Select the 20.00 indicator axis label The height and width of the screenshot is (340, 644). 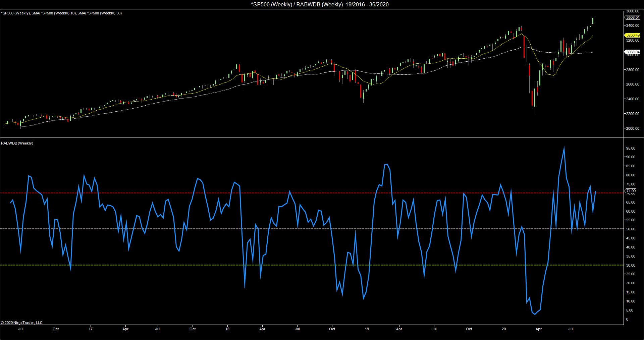(x=631, y=283)
